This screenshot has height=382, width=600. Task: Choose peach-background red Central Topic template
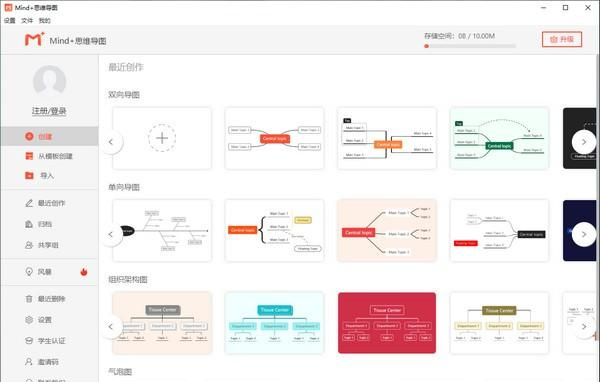[387, 230]
